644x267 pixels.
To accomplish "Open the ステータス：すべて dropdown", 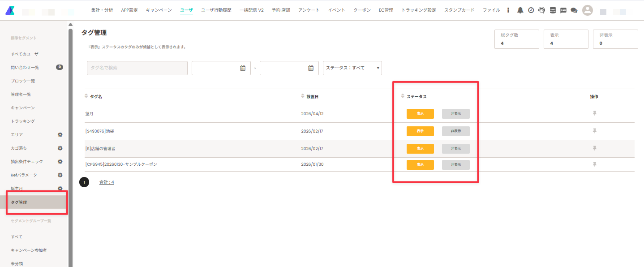I will pyautogui.click(x=352, y=68).
